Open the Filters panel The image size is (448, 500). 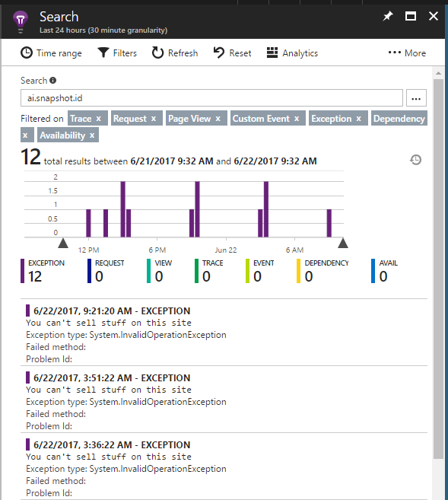point(117,53)
